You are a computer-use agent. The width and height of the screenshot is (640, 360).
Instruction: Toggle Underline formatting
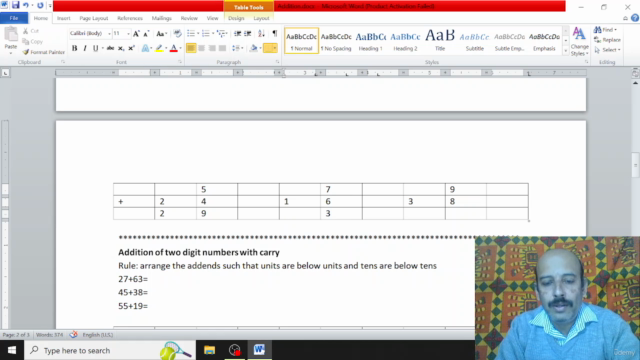coord(96,48)
